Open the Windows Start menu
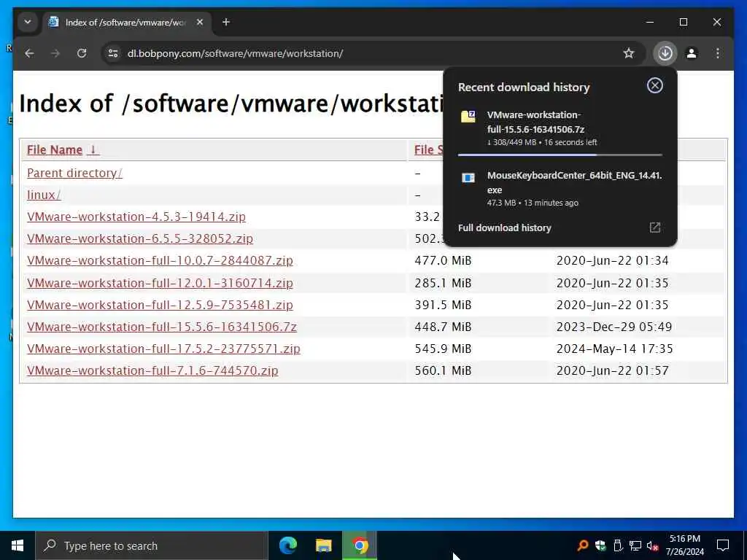 pyautogui.click(x=18, y=545)
